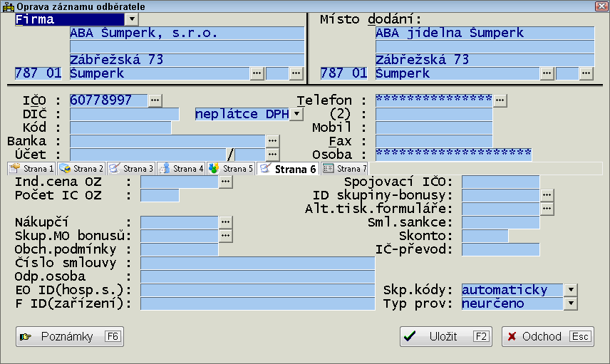610x364 pixels.
Task: Click into the Číslo smlouvy input field
Action: 257,263
